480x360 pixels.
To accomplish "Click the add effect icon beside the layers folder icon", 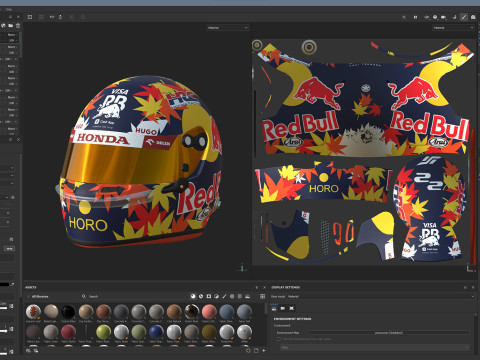I will [x=4, y=25].
